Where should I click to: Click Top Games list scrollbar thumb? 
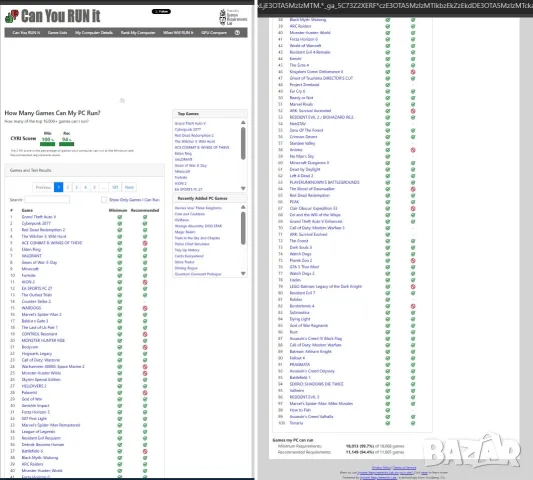tap(243, 143)
